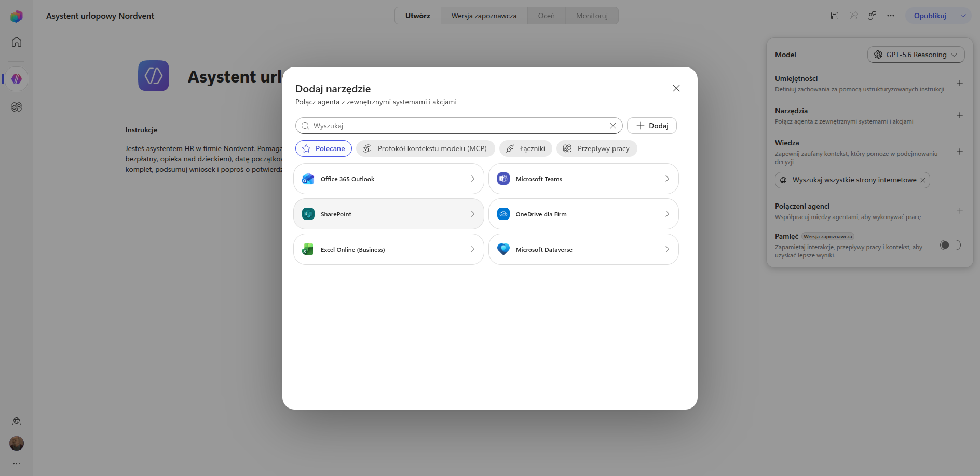Click the Dodaj button in the dialog
Screen dimensions: 980x476
tap(652, 126)
